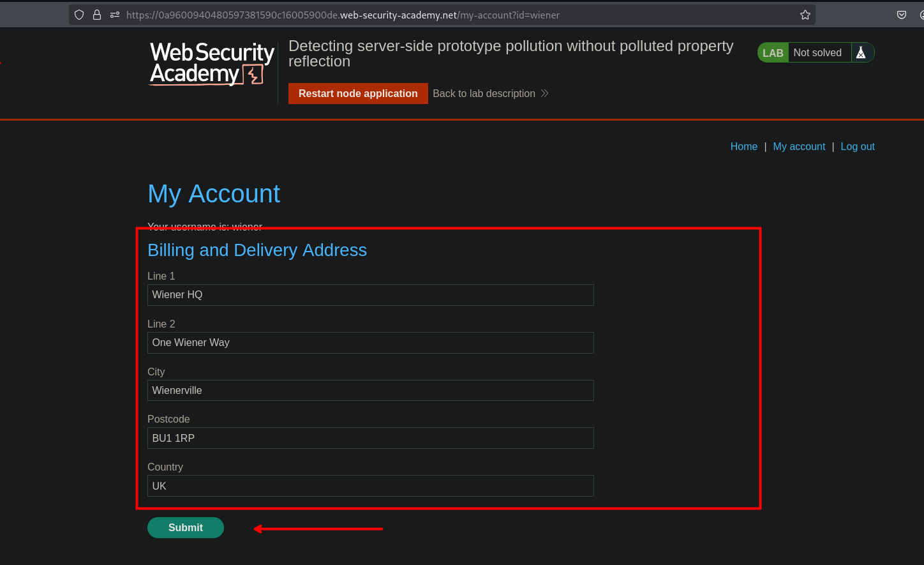The height and width of the screenshot is (565, 924).
Task: Click the lab flask icon beside Not solved
Action: [x=861, y=53]
